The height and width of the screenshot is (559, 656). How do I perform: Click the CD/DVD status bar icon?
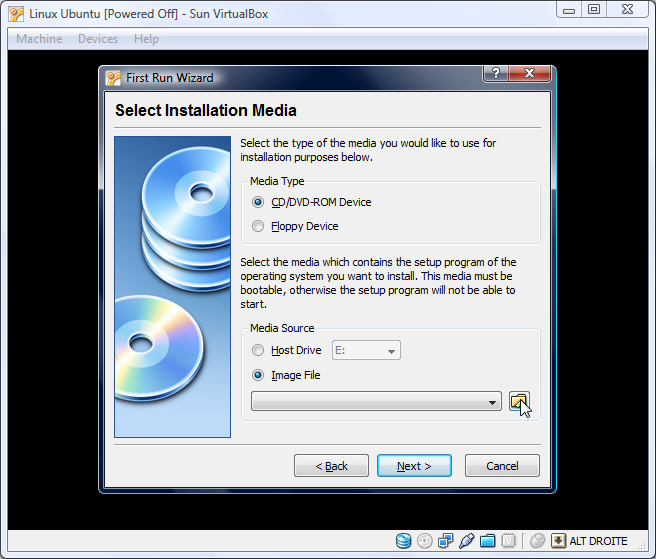[425, 541]
